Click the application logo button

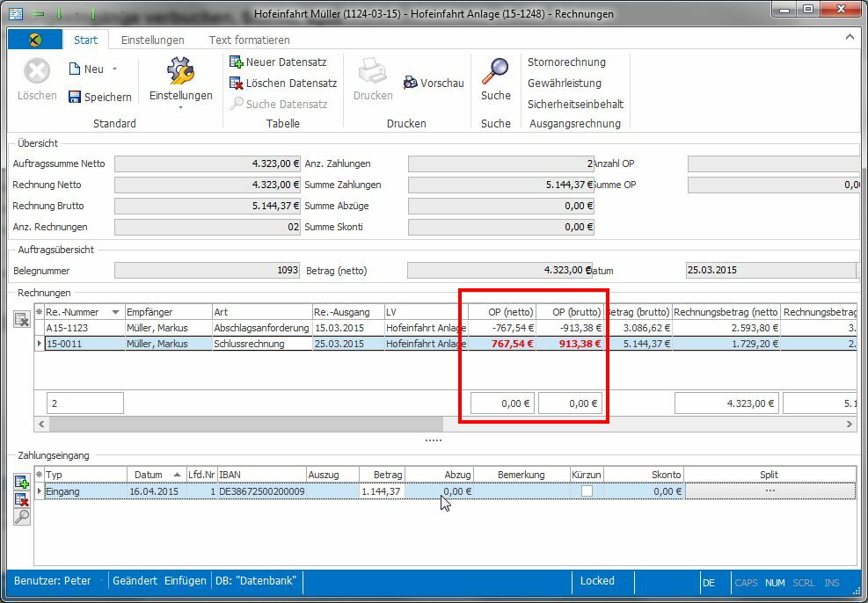click(x=35, y=40)
